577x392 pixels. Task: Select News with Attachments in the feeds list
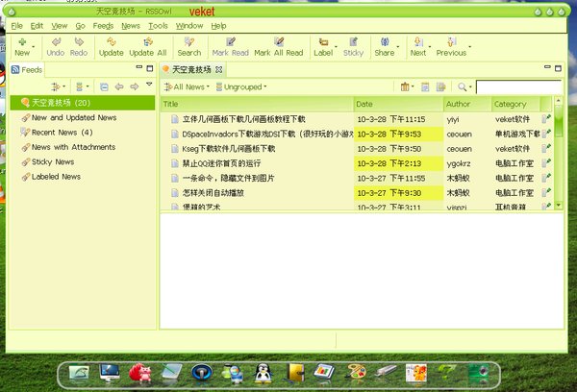click(x=73, y=147)
